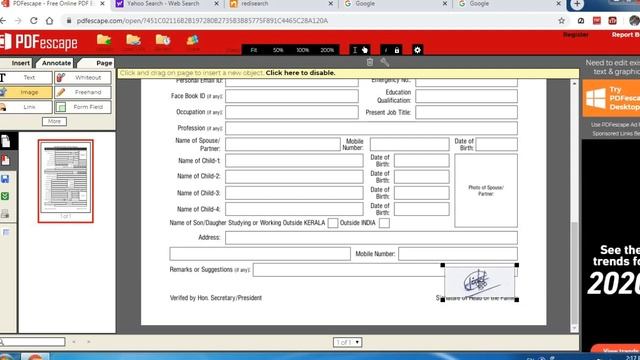Image resolution: width=640 pixels, height=360 pixels.
Task: Click the Present Job Title field
Action: tap(467, 112)
